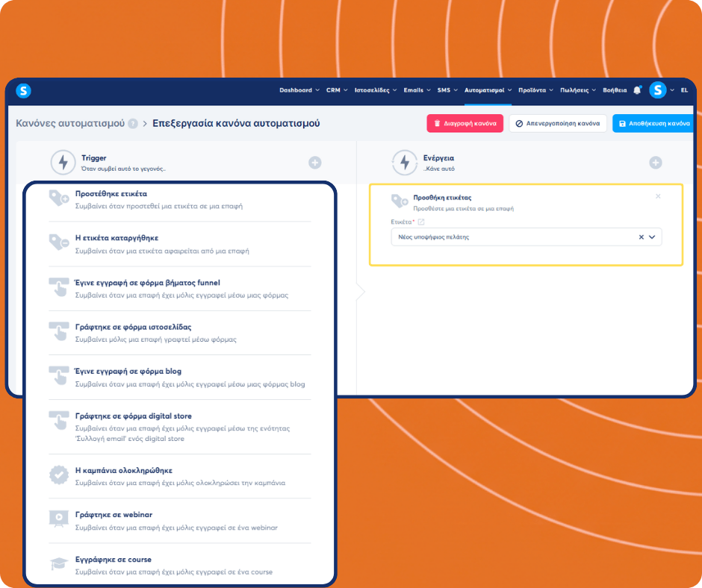Click the graduation cap course icon
The width and height of the screenshot is (702, 588).
click(59, 563)
